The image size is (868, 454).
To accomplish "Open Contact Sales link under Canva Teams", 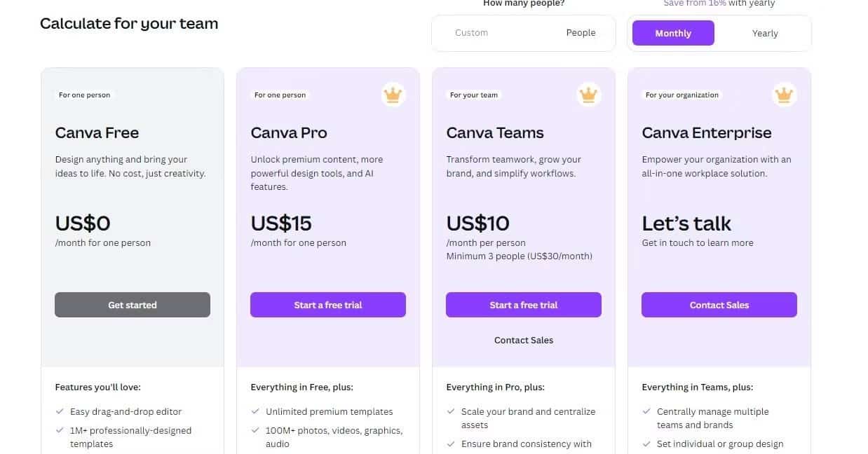I will coord(524,340).
